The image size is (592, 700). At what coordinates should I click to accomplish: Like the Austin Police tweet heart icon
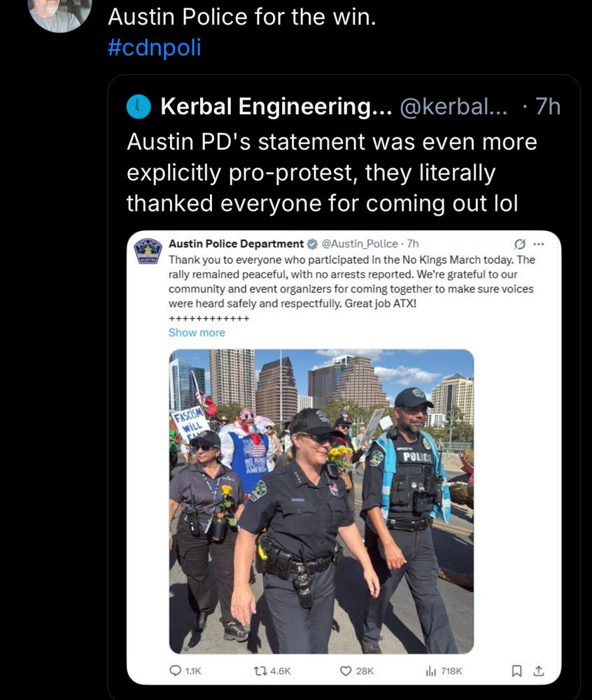pyautogui.click(x=346, y=671)
